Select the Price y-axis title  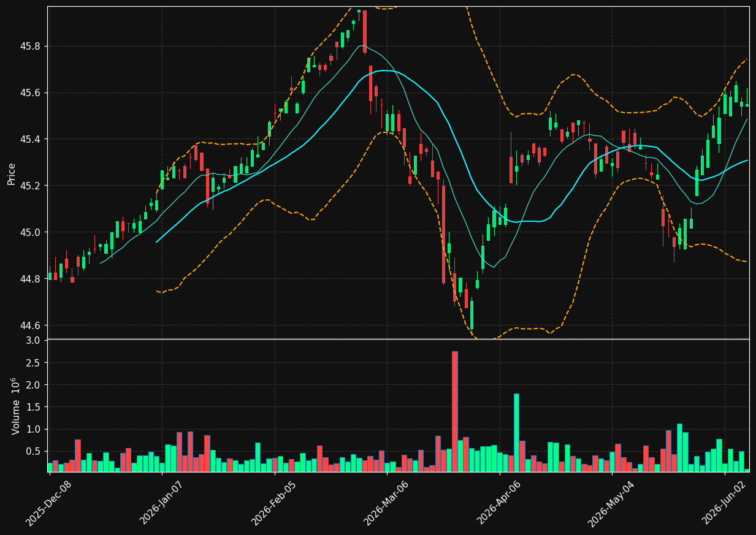point(12,173)
